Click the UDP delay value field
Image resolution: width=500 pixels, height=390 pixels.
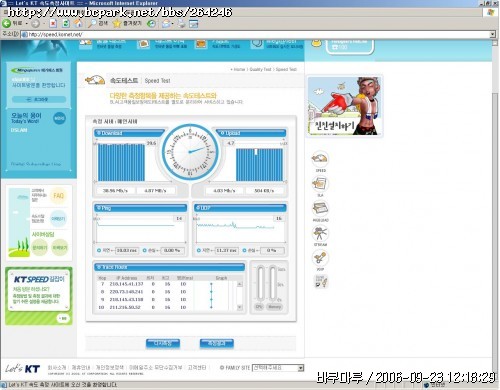point(227,250)
